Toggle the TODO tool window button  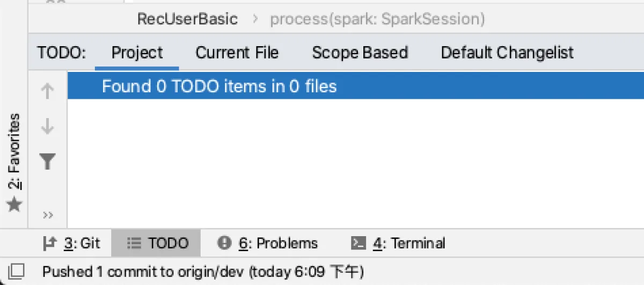point(158,243)
